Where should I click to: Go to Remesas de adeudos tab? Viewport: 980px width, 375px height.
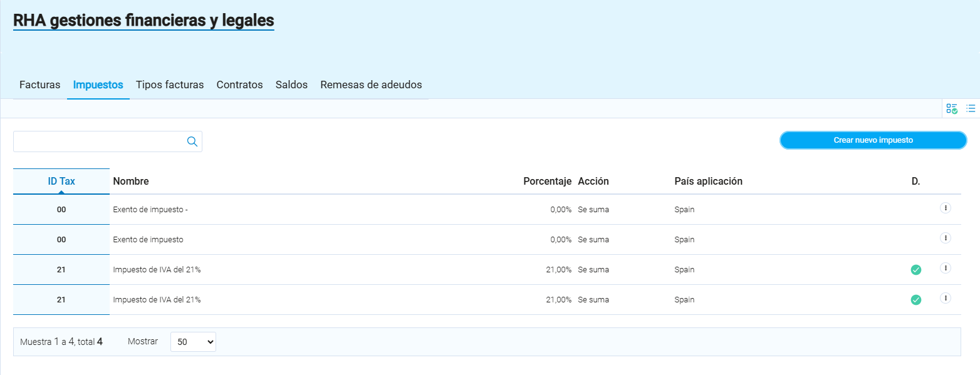[371, 85]
